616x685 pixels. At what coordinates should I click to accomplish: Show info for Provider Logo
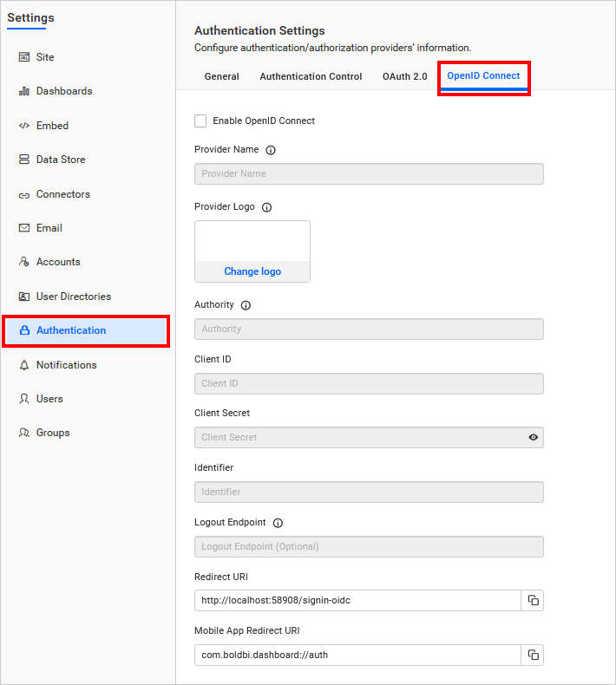click(266, 207)
